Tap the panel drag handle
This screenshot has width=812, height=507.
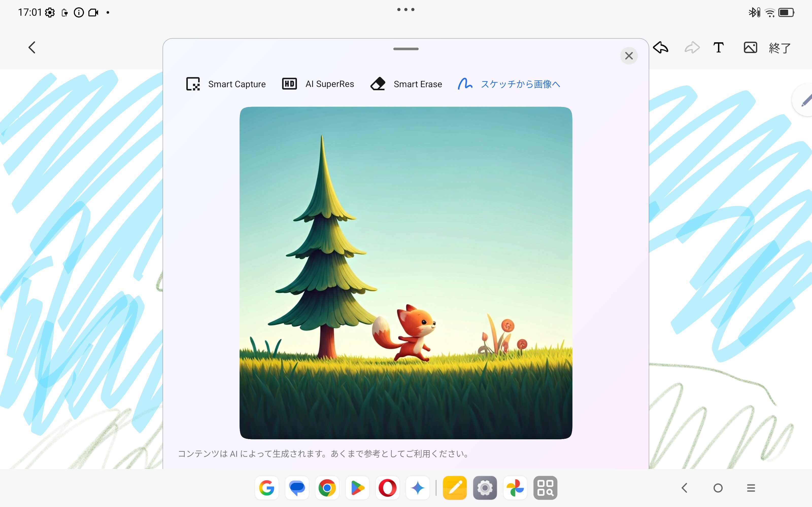[x=406, y=49]
